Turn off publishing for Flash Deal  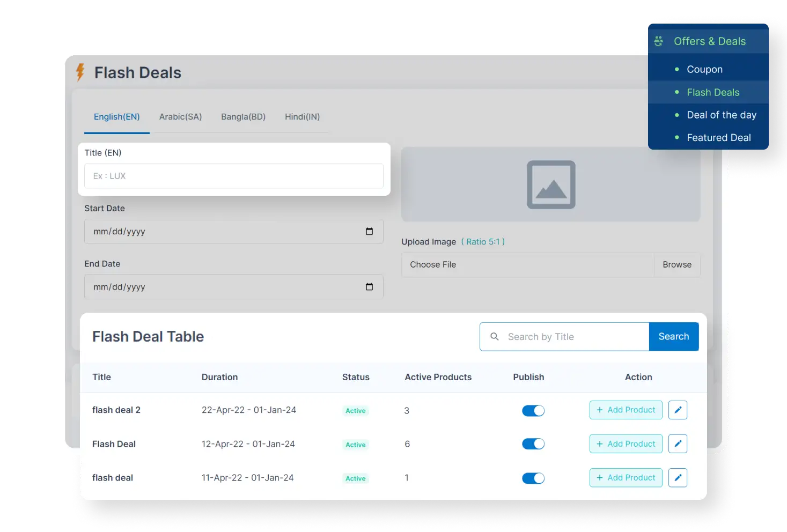(533, 444)
